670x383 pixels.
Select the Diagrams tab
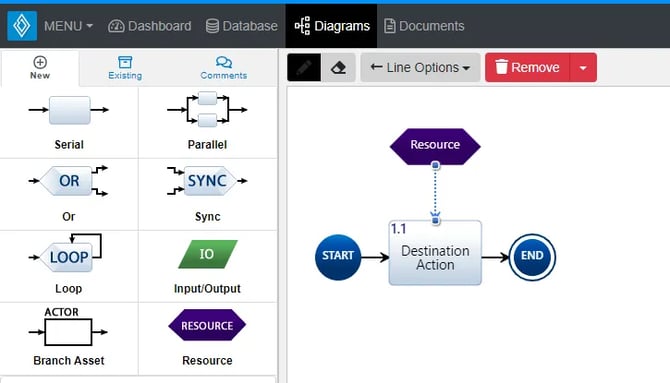point(332,26)
